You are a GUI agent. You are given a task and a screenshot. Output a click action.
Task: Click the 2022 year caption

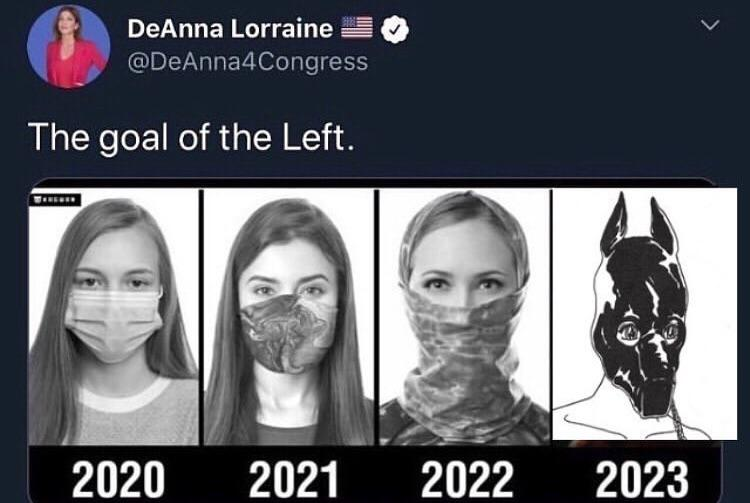tap(467, 479)
